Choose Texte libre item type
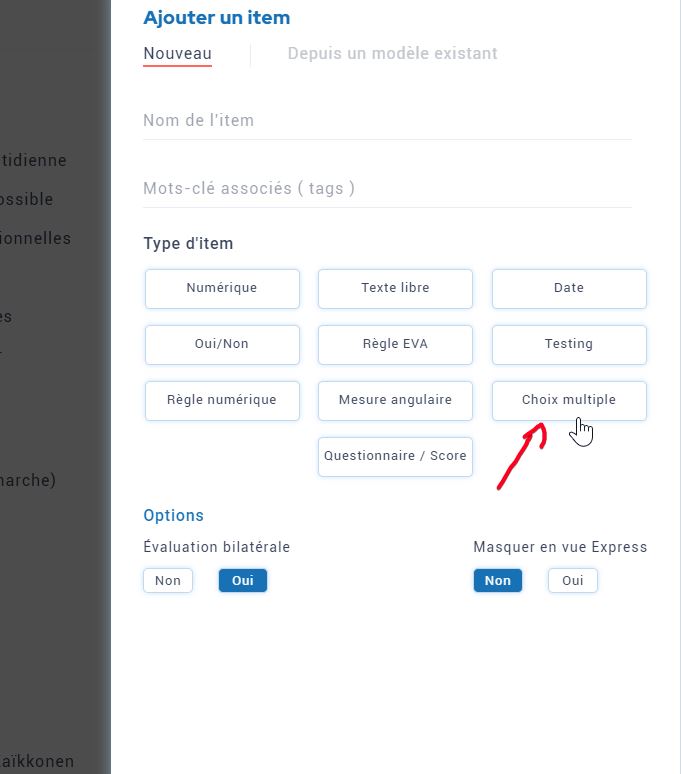The width and height of the screenshot is (681, 774). [395, 289]
